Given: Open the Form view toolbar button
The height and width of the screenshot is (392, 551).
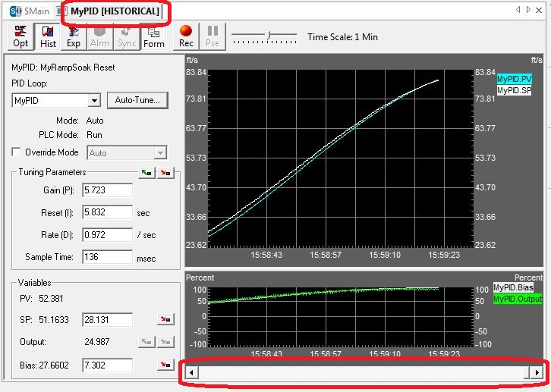Looking at the screenshot, I should pos(154,36).
